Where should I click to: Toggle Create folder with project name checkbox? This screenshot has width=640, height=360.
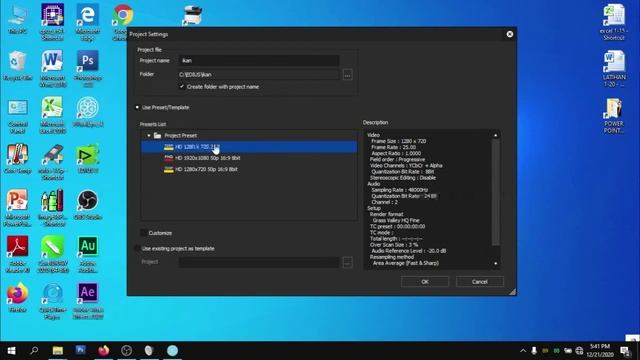(x=182, y=87)
